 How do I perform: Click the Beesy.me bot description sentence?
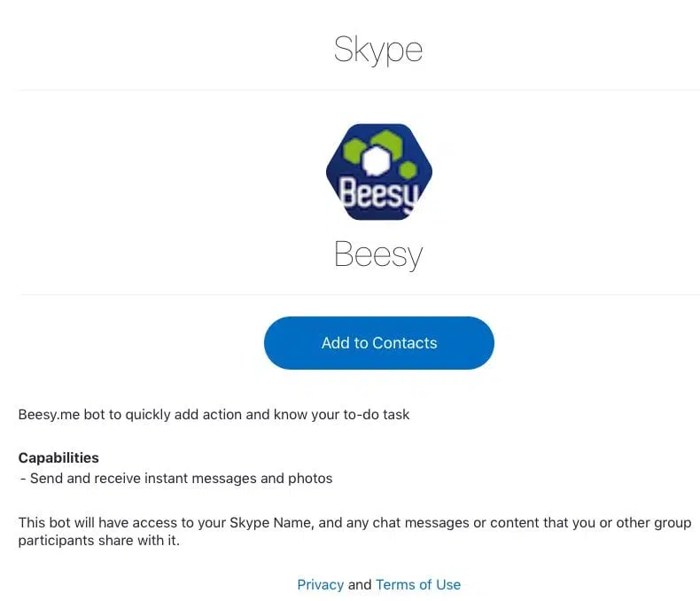click(214, 414)
